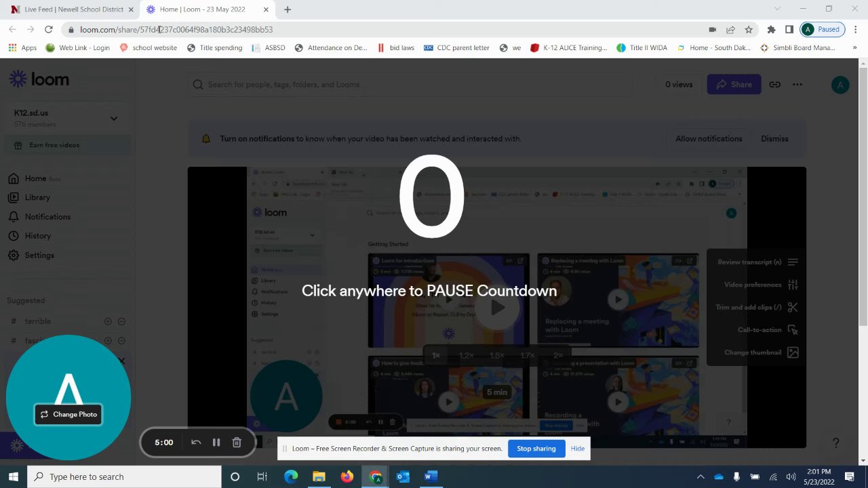Click the Windows taskbar search box
Viewport: 868px width, 488px height.
(x=125, y=476)
